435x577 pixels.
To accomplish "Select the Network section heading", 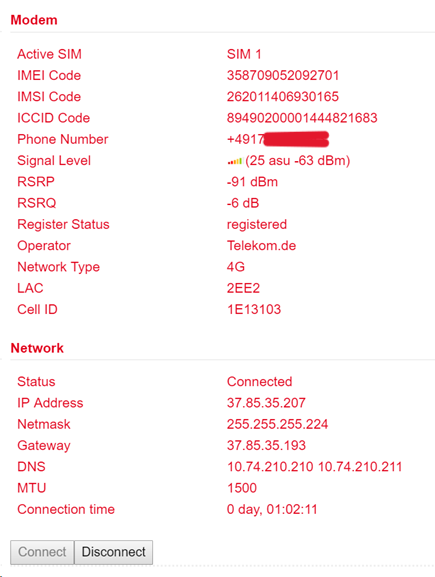I will [x=37, y=348].
